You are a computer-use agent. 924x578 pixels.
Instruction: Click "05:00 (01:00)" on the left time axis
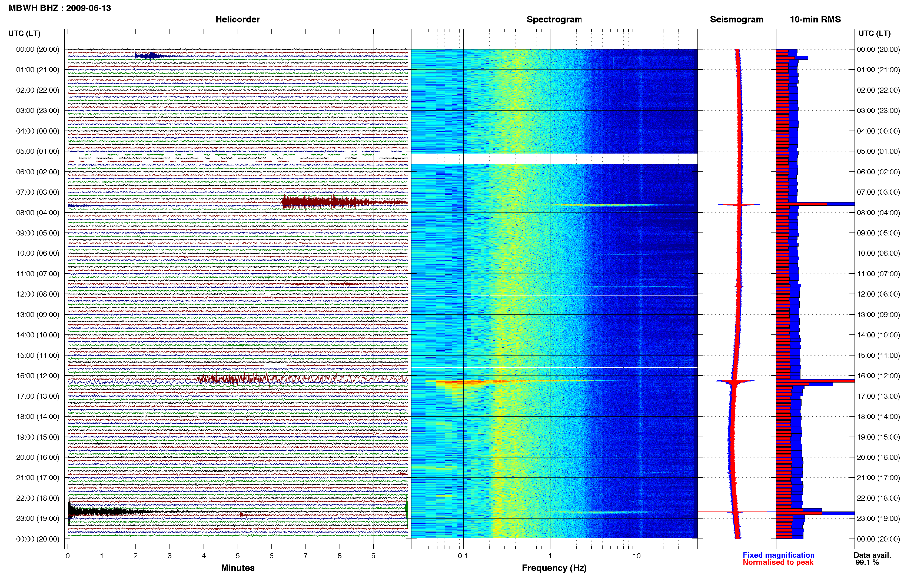[38, 151]
